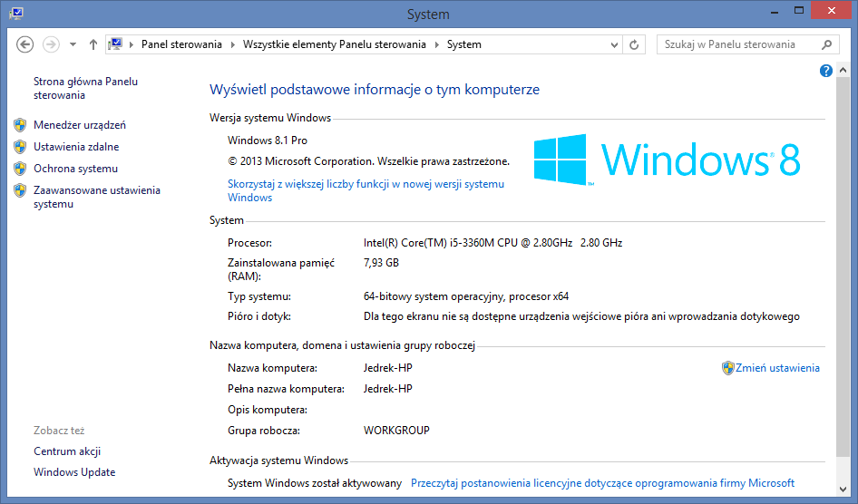Click the Jedrek-HP value beside Nazwa komputera
Viewport: 858px width, 504px height.
pos(388,368)
